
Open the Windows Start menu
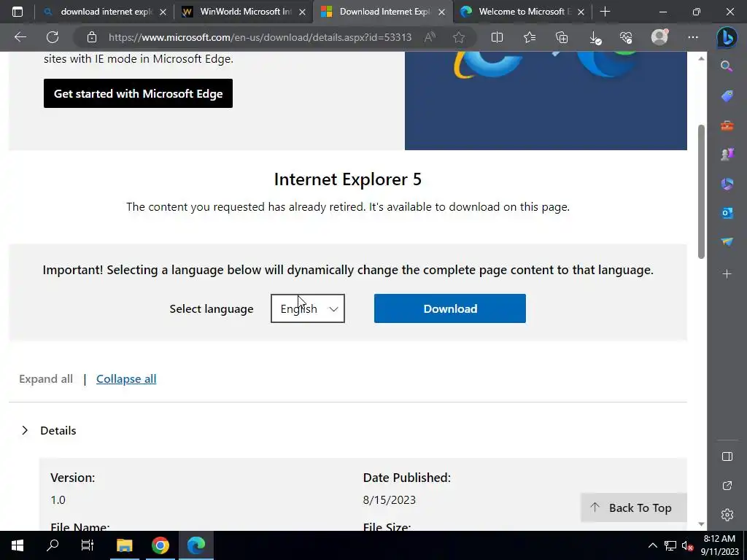click(18, 545)
